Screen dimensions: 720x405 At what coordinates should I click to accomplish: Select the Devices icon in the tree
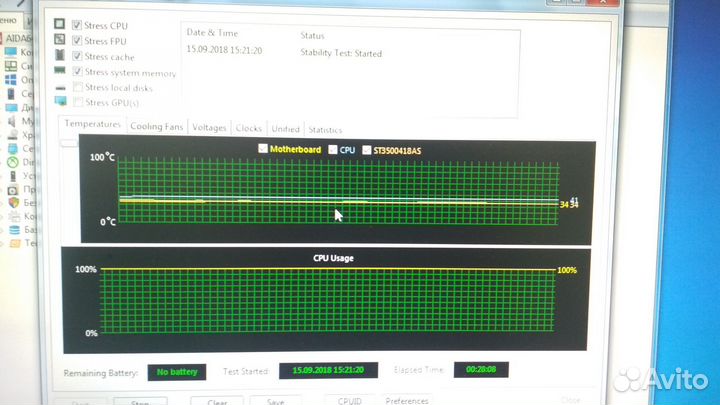(x=13, y=176)
